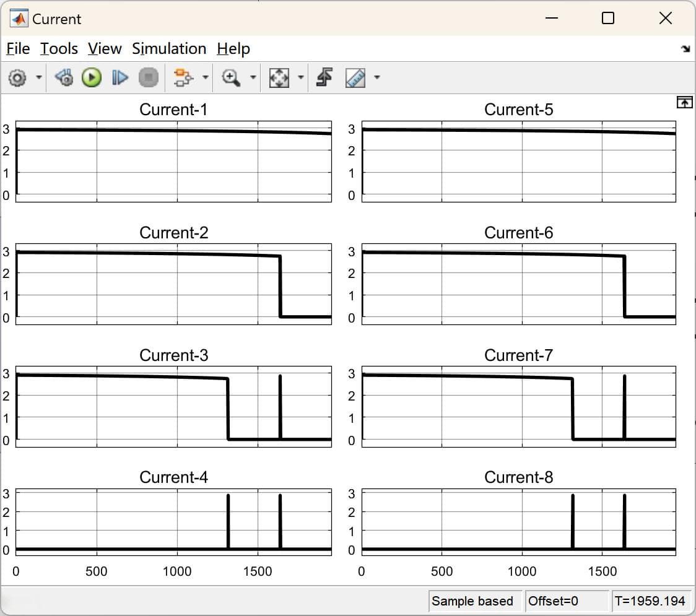This screenshot has height=616, width=696.
Task: Click the Current-7 plot title
Action: click(518, 355)
